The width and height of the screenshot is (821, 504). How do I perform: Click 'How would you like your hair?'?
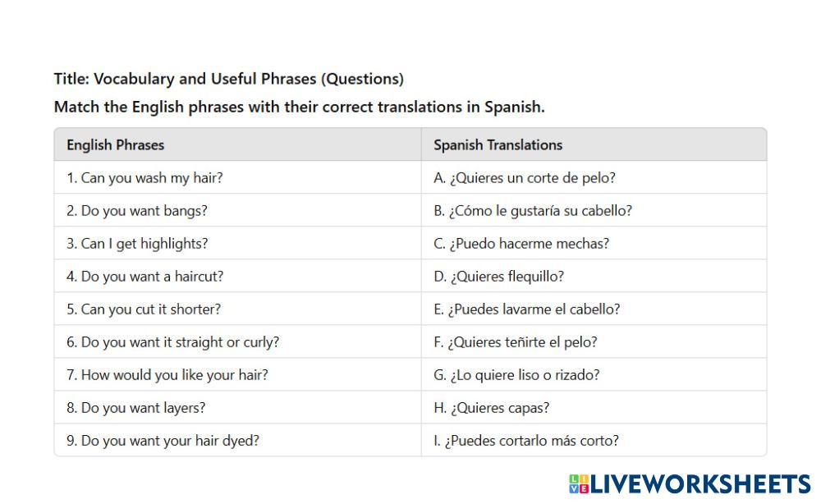167,375
